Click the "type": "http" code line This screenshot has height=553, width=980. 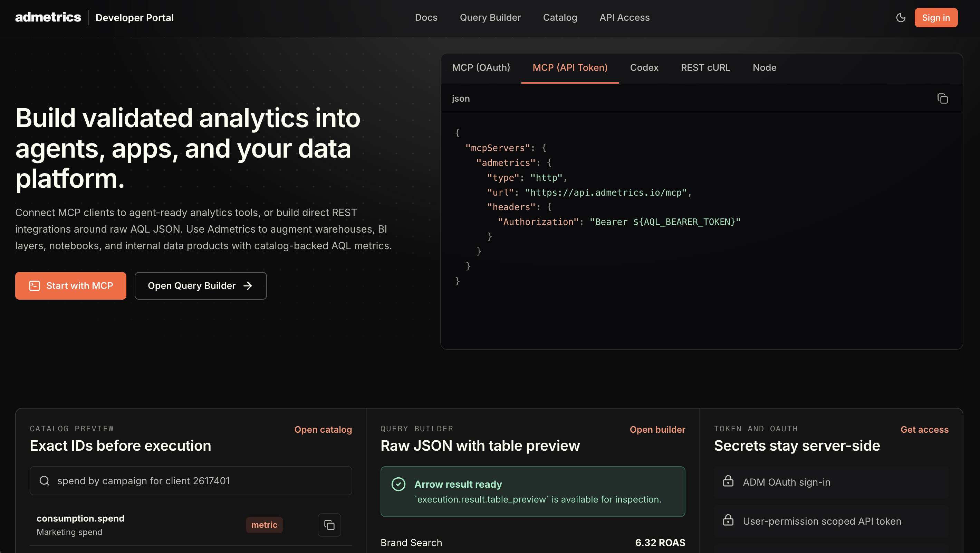(527, 177)
